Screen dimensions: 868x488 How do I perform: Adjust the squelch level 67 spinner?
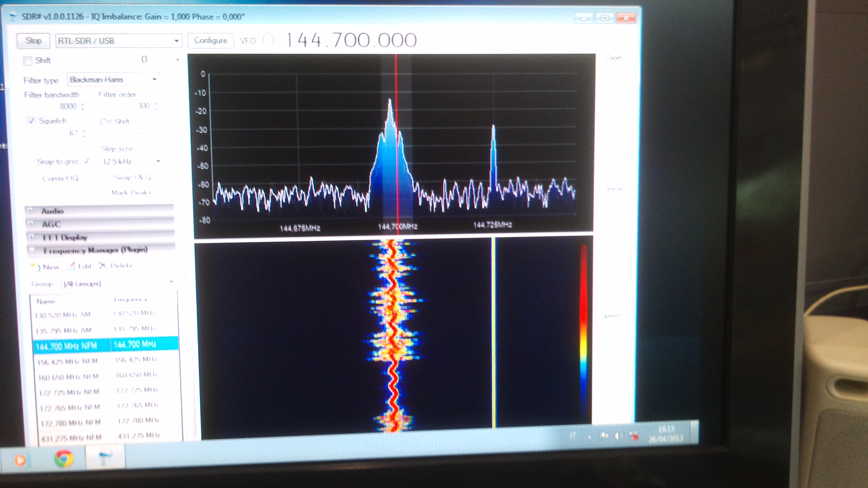84,133
